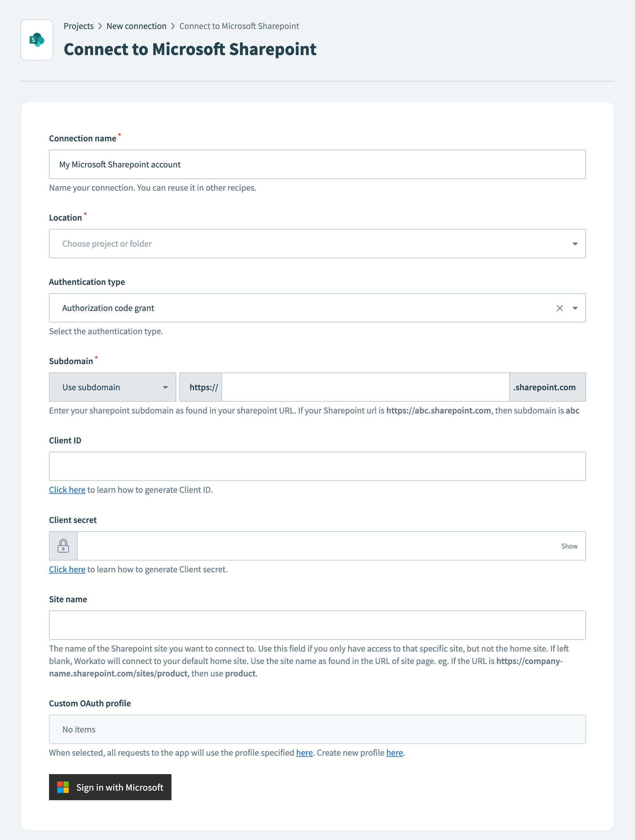The height and width of the screenshot is (840, 635).
Task: Clear the Authorization code grant selection
Action: [560, 307]
